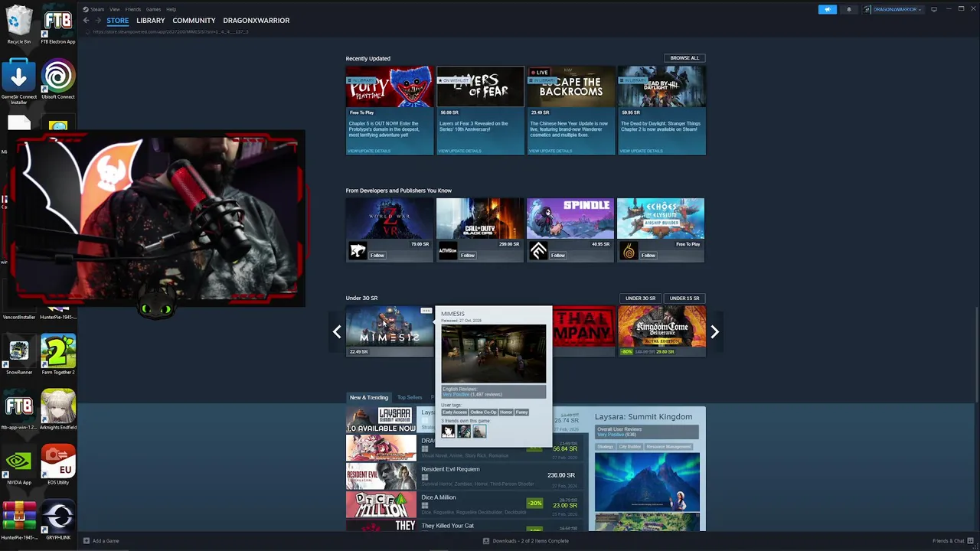Open Downloads status in the bottom bar
980x551 pixels.
point(525,541)
